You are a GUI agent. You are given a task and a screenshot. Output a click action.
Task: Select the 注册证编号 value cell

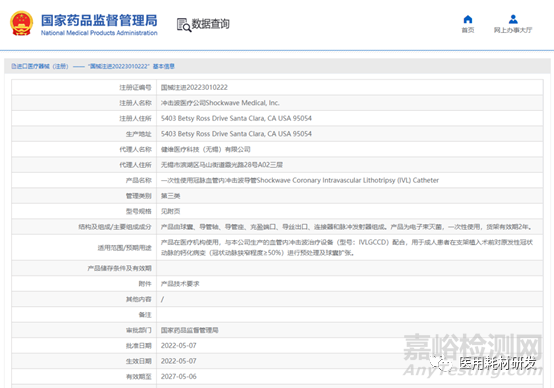[x=349, y=87]
